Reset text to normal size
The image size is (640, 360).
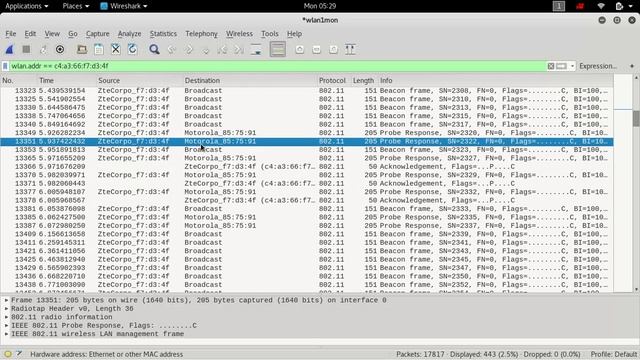(333, 49)
